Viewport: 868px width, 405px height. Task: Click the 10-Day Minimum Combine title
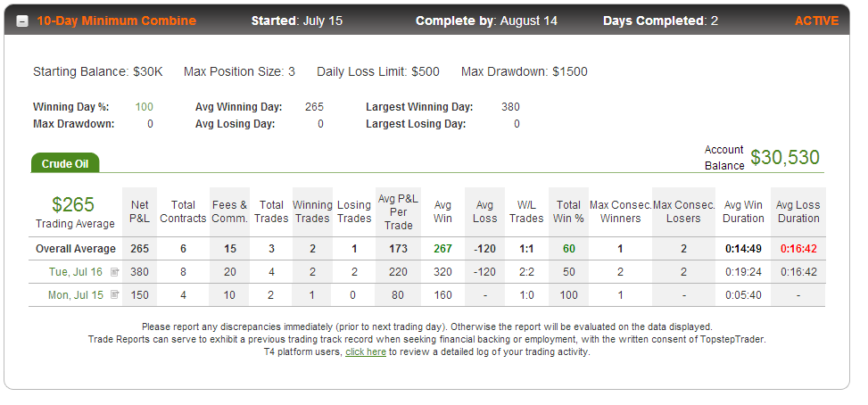[x=116, y=21]
